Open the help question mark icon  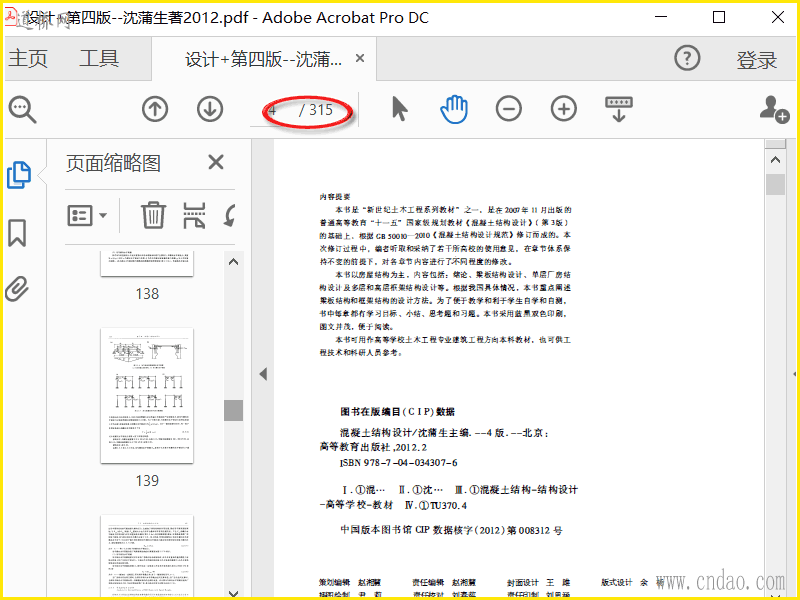point(687,59)
